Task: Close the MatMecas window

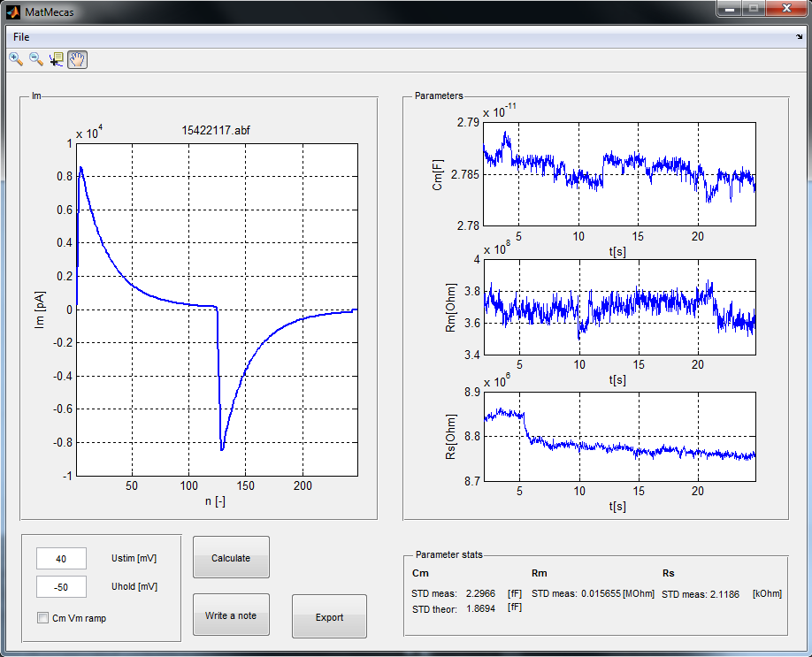Action: tap(786, 9)
